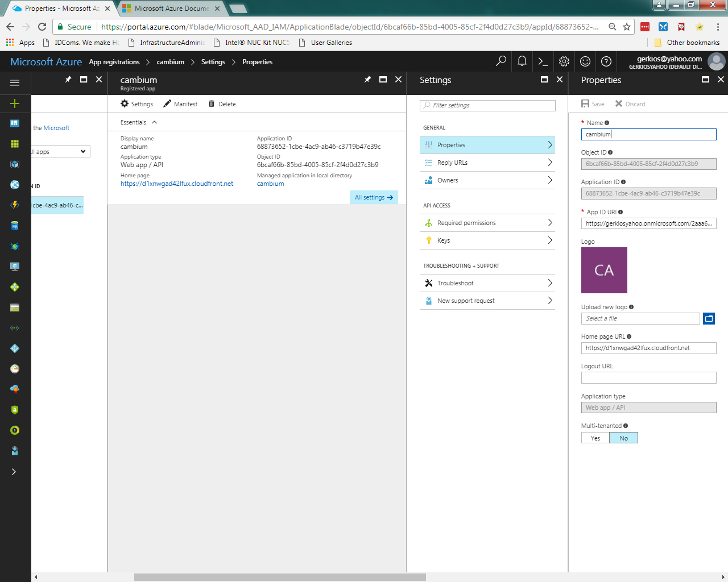Click the feedback smiley icon
The height and width of the screenshot is (582, 728).
pyautogui.click(x=585, y=61)
